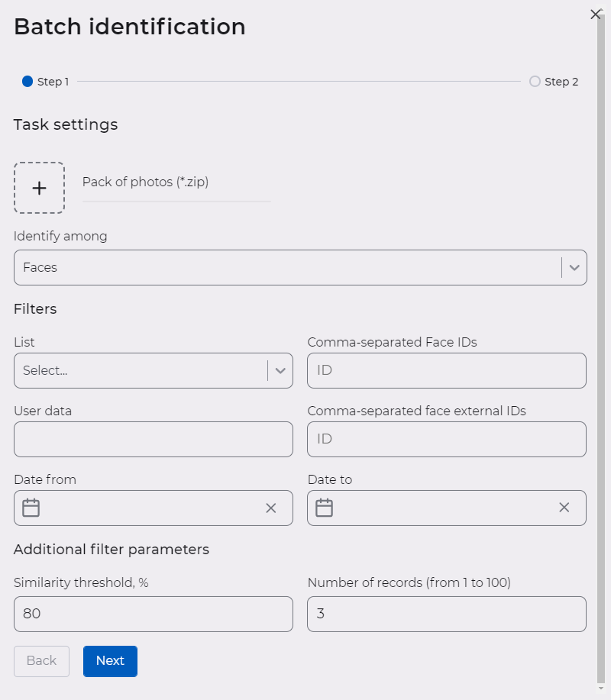
Task: Open the calendar picker for Date to
Action: pos(324,507)
